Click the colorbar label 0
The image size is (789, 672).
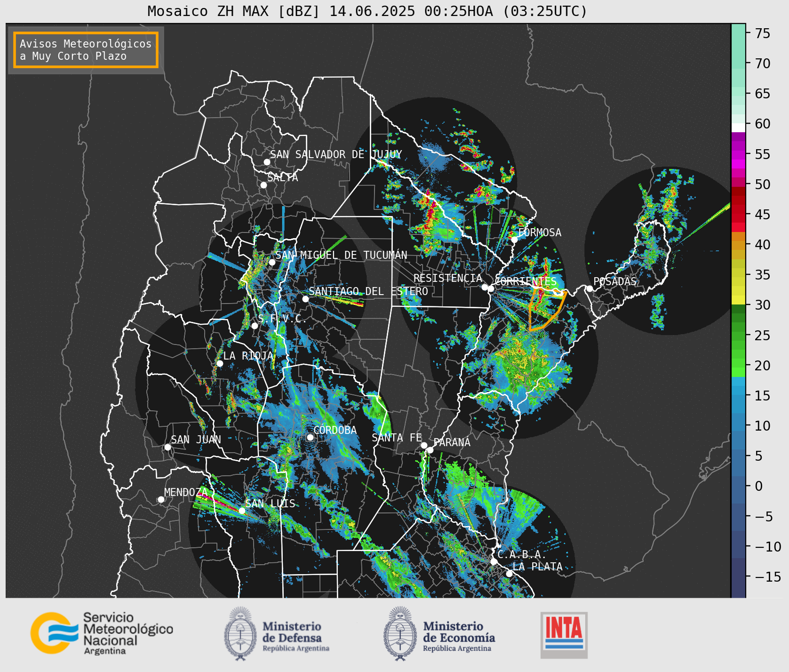[758, 486]
